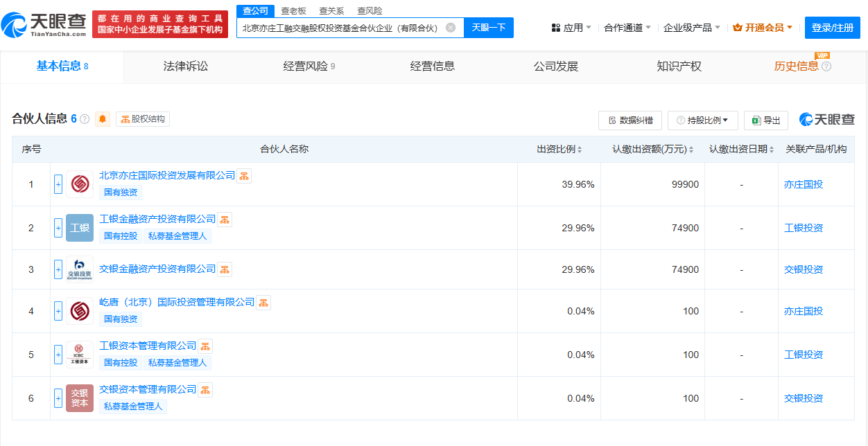Open 交银金融资产投资有限公司 link
Image resolution: width=868 pixels, height=446 pixels.
click(x=157, y=269)
